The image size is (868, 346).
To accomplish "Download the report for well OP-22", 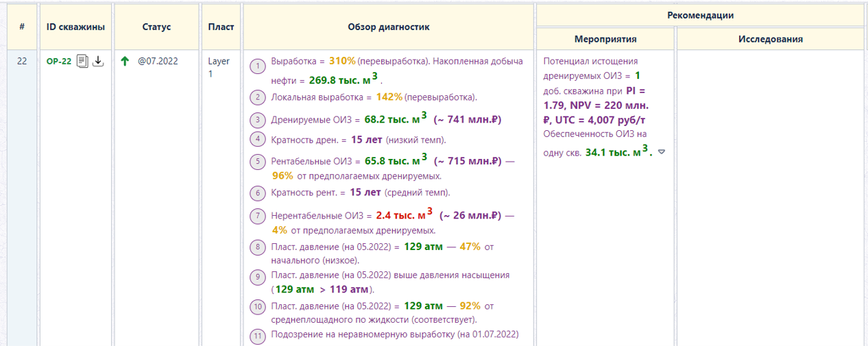I will [98, 61].
